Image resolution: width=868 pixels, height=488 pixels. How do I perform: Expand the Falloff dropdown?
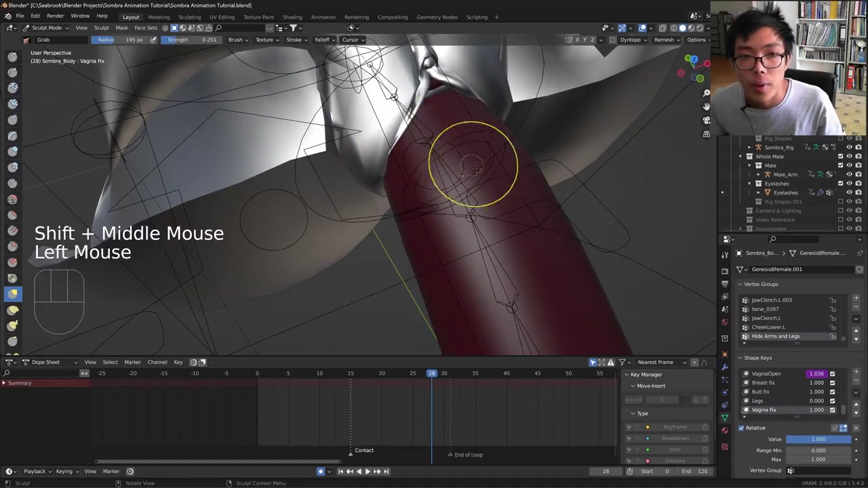tap(324, 39)
